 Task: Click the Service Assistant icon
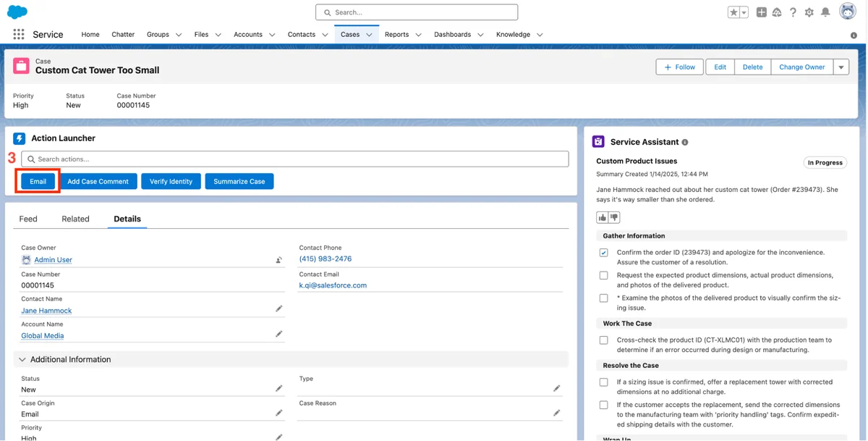coord(598,142)
